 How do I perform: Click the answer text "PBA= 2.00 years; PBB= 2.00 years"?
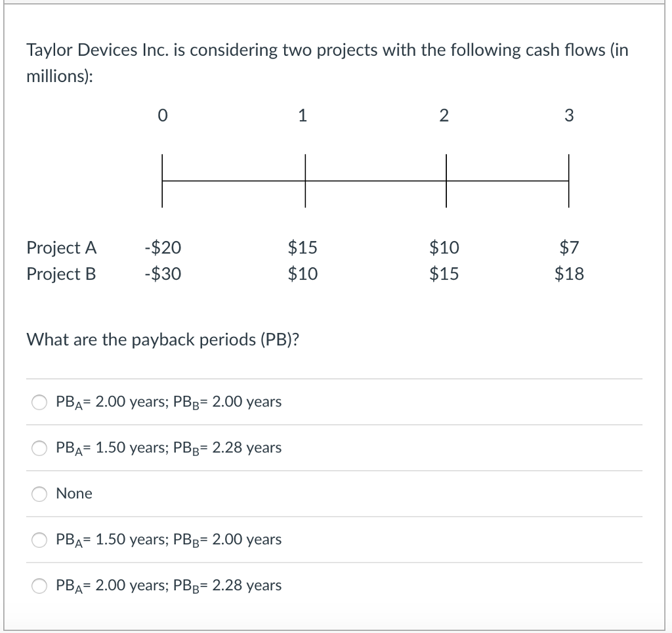point(169,403)
